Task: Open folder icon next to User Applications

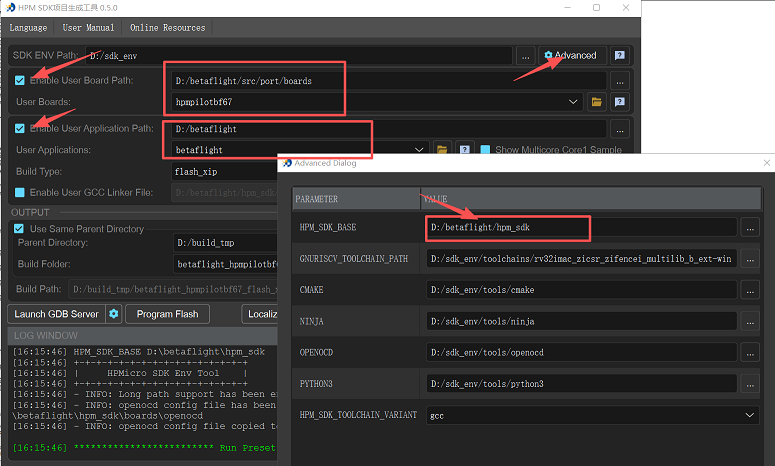Action: 442,150
